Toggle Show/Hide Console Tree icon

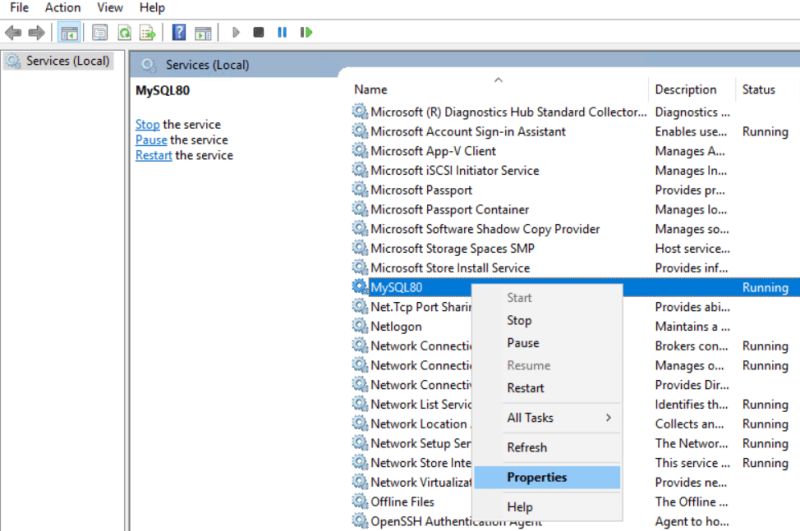click(69, 33)
